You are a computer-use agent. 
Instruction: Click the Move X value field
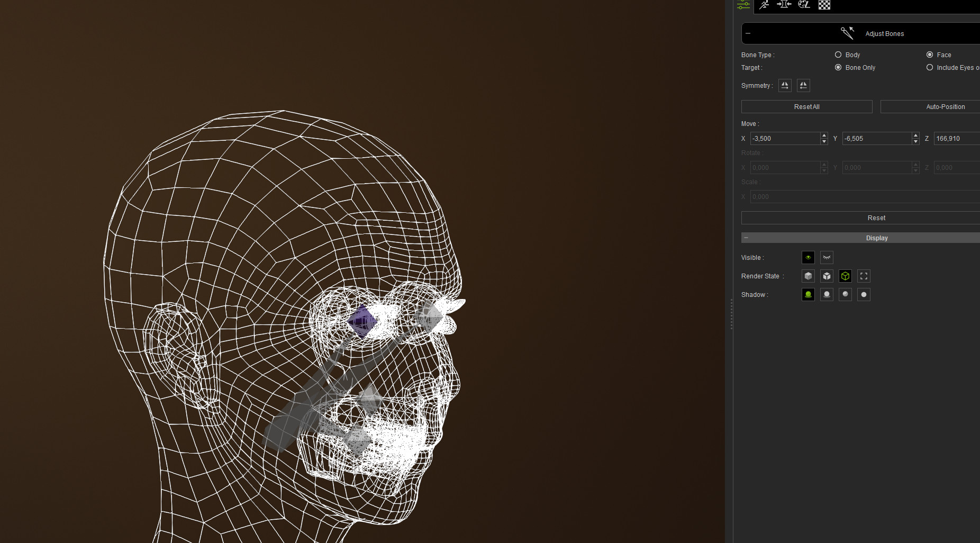(x=785, y=138)
